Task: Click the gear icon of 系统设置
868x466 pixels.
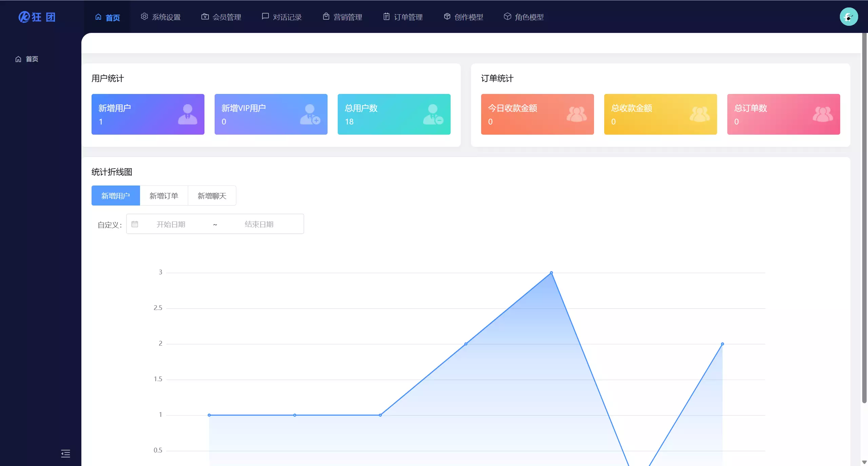Action: coord(144,16)
